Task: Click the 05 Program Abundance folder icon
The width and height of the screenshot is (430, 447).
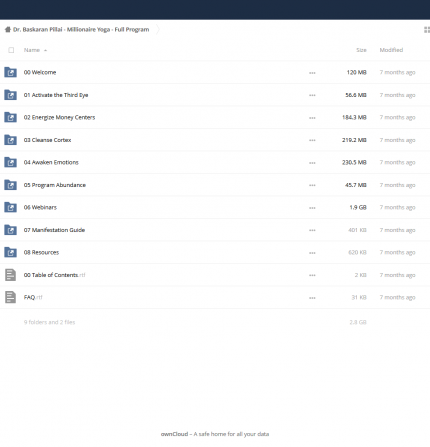Action: (11, 185)
